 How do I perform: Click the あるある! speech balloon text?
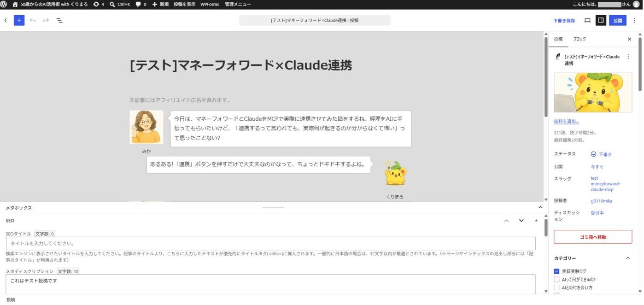[258, 164]
